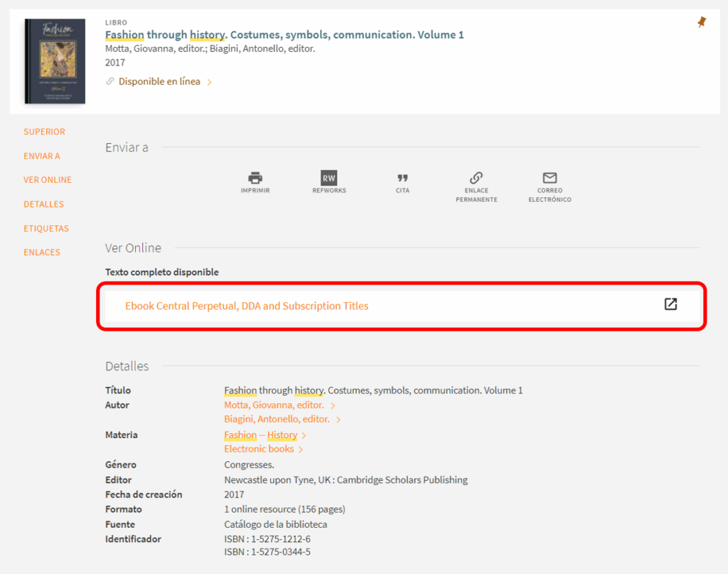This screenshot has height=574, width=728.
Task: Jump to the Superior section
Action: coord(44,132)
